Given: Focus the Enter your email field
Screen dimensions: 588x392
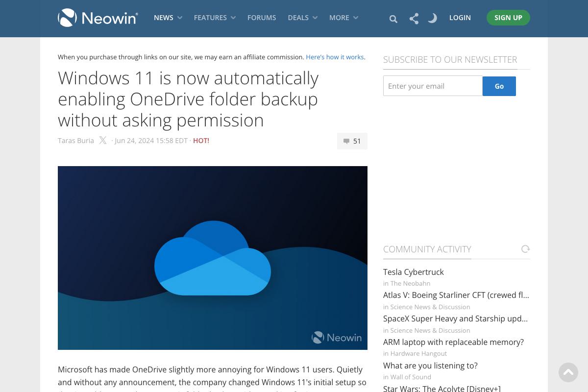Looking at the screenshot, I should [x=433, y=86].
